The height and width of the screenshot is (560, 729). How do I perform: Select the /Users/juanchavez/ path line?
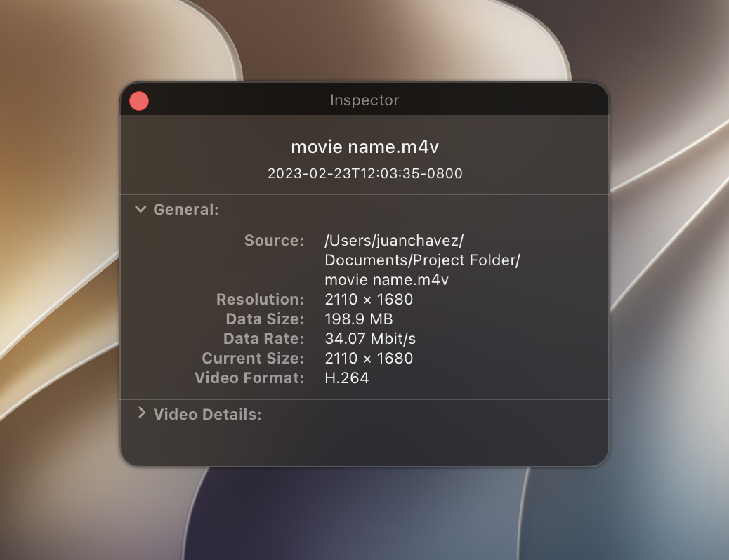[x=394, y=241]
